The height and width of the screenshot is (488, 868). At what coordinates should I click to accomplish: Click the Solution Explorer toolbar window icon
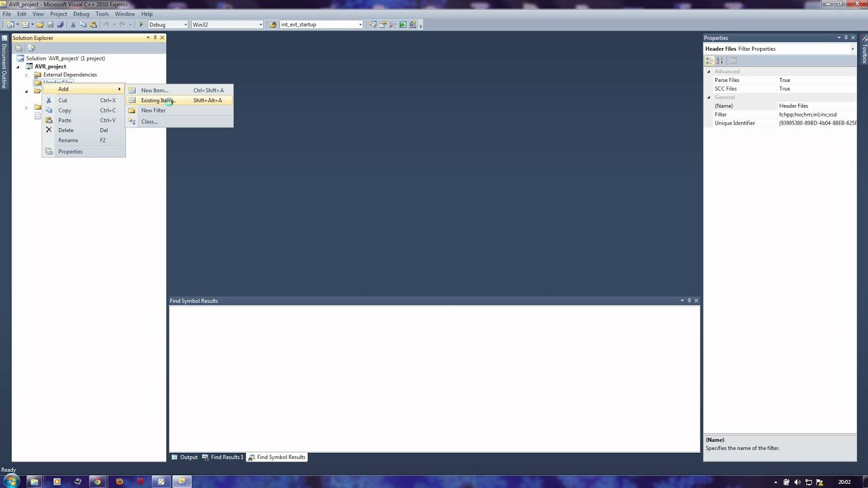[372, 24]
